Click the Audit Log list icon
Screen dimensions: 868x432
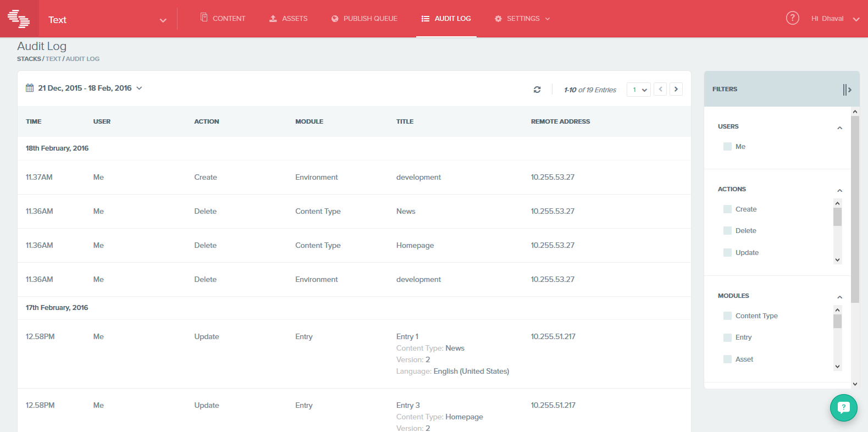tap(425, 19)
